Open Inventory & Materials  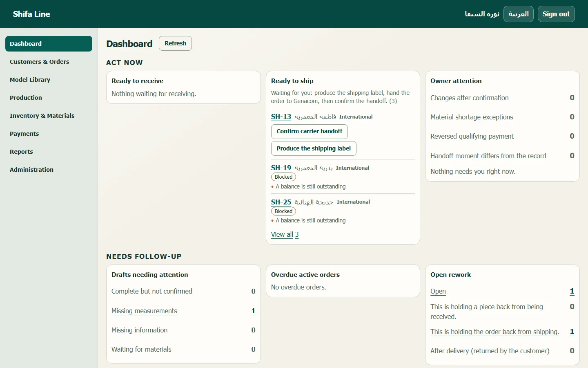[x=49, y=116]
